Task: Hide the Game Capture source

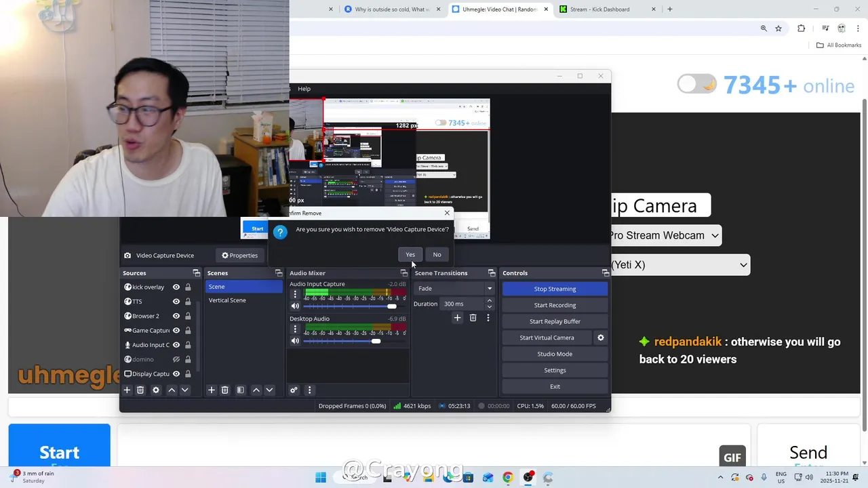Action: coord(176,330)
